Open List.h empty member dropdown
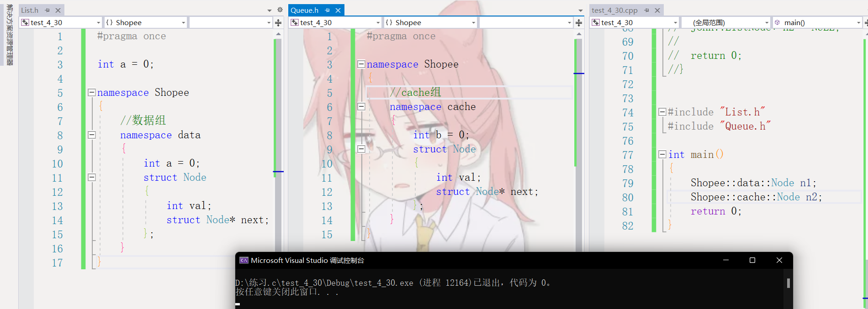 (231, 22)
